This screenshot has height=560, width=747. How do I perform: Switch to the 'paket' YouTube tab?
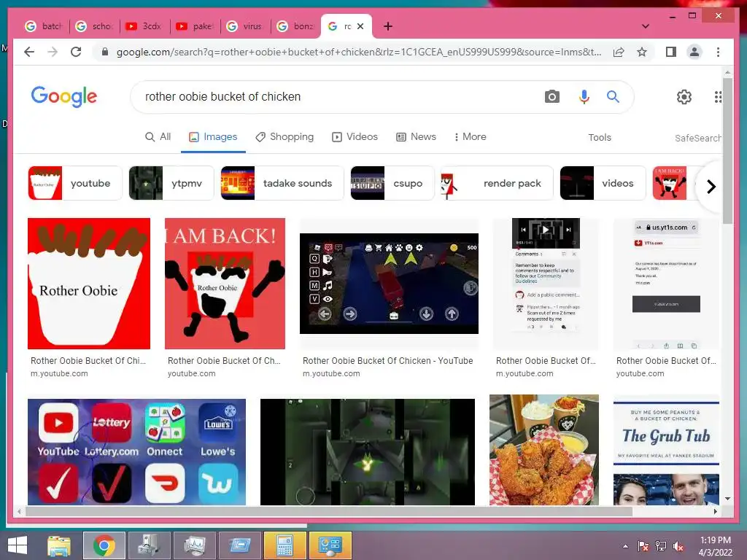pyautogui.click(x=195, y=26)
